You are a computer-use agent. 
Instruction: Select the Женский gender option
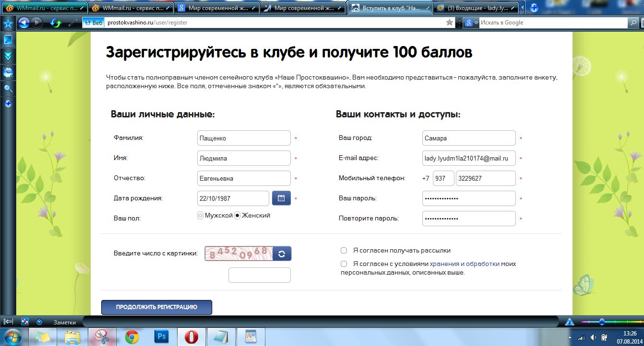(x=237, y=216)
